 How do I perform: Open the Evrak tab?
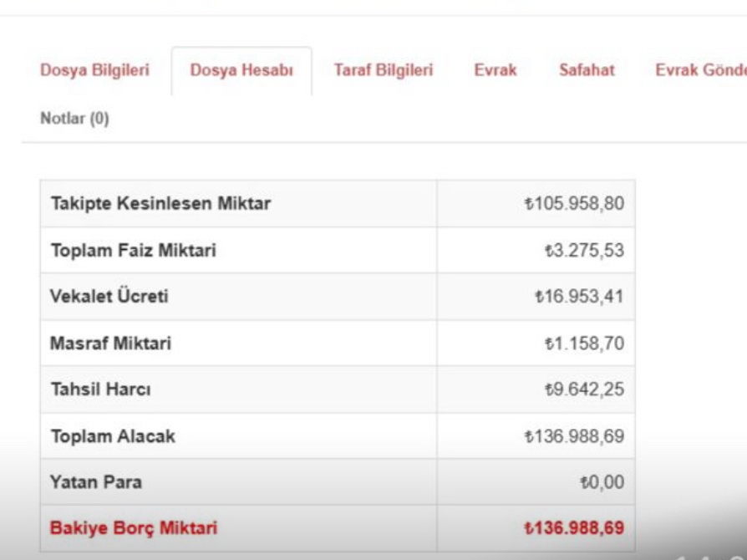495,70
